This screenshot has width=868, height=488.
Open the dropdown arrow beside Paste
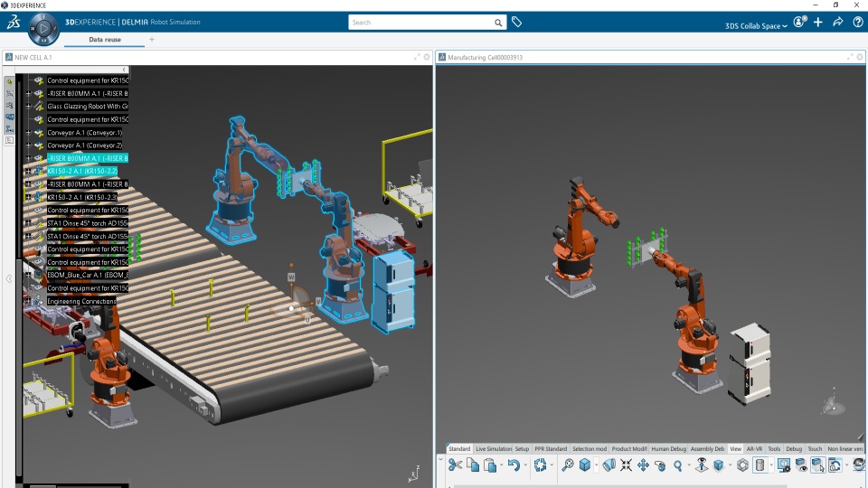tap(501, 465)
